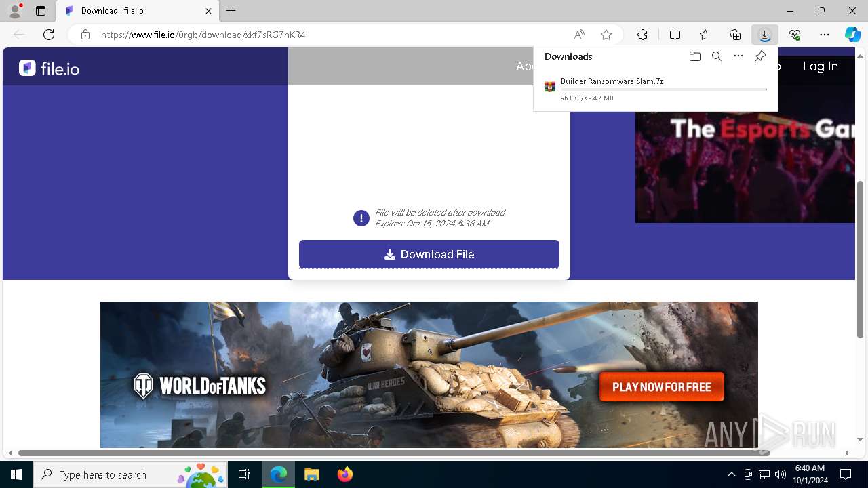
Task: Open the Extensions puzzle icon
Action: coord(642,35)
